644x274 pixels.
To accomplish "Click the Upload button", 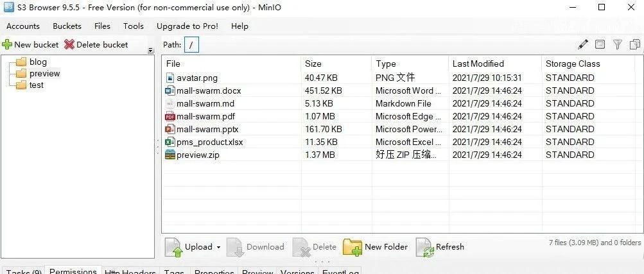I will pyautogui.click(x=189, y=247).
